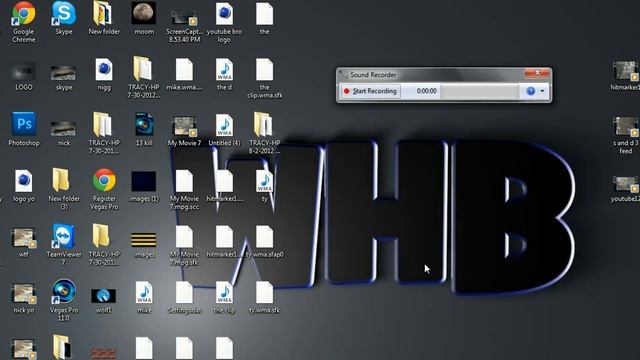Screen dimensions: 640x360
Task: Select the skype image thumbnail icon
Action: [x=63, y=73]
